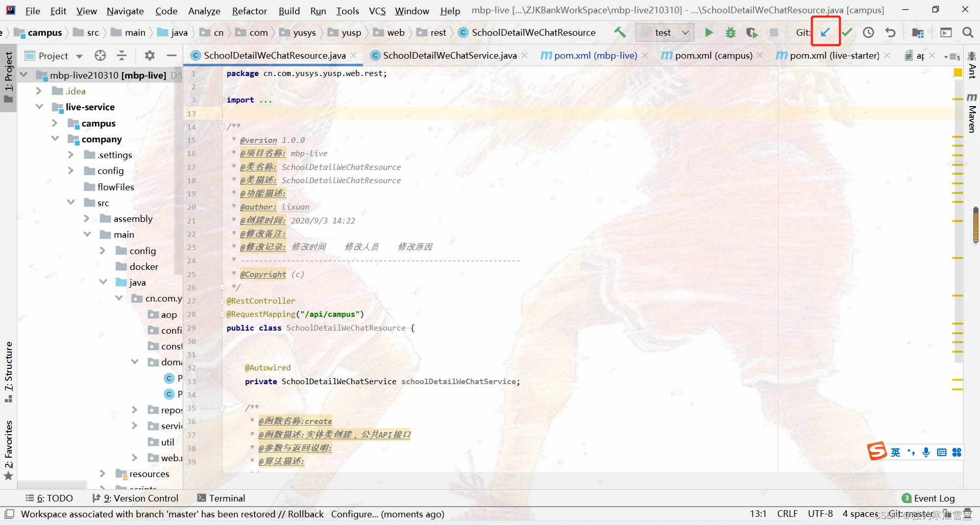The width and height of the screenshot is (980, 525).
Task: Click Collapse All icon in Project panel
Action: point(121,55)
